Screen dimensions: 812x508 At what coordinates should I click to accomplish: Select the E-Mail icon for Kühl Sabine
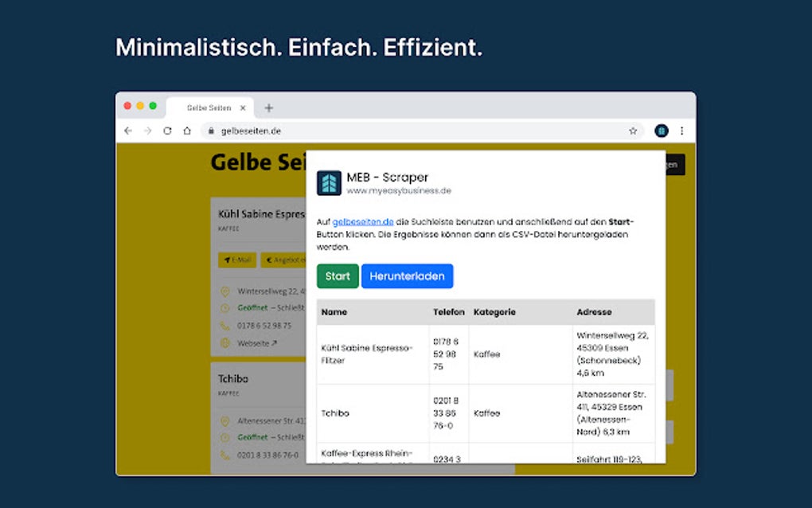(x=228, y=259)
